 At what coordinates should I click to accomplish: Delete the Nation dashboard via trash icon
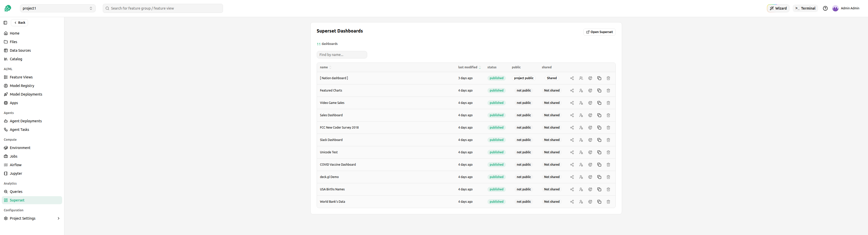click(608, 78)
